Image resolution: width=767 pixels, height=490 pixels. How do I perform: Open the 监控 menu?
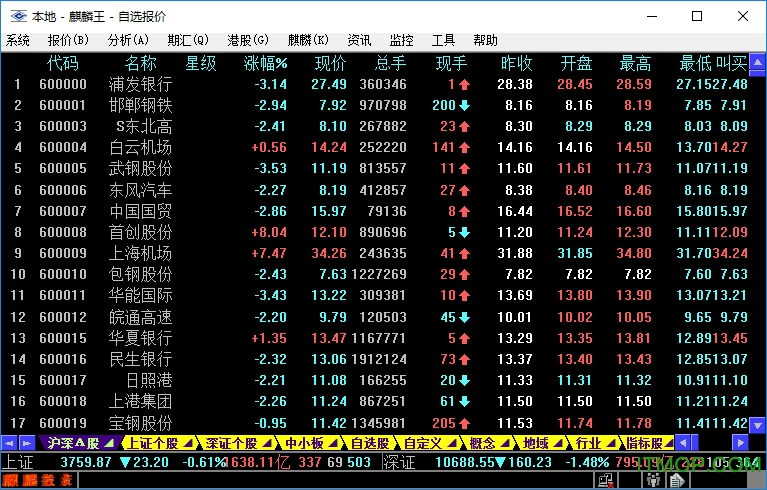[x=402, y=40]
